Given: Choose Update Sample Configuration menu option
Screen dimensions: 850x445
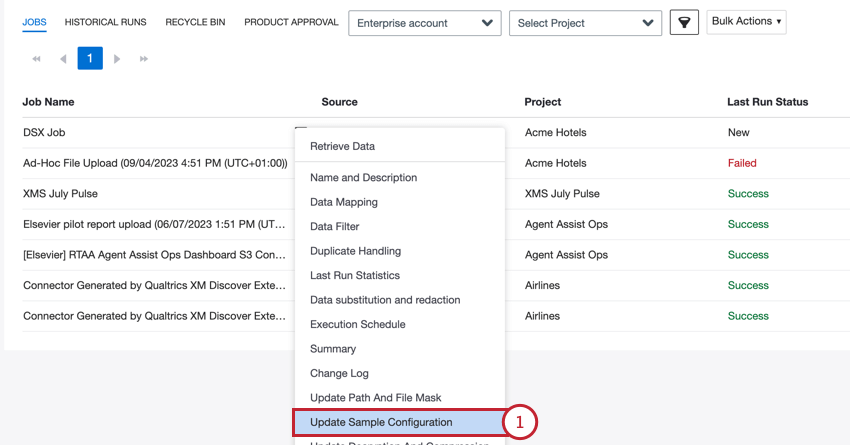Looking at the screenshot, I should (381, 422).
